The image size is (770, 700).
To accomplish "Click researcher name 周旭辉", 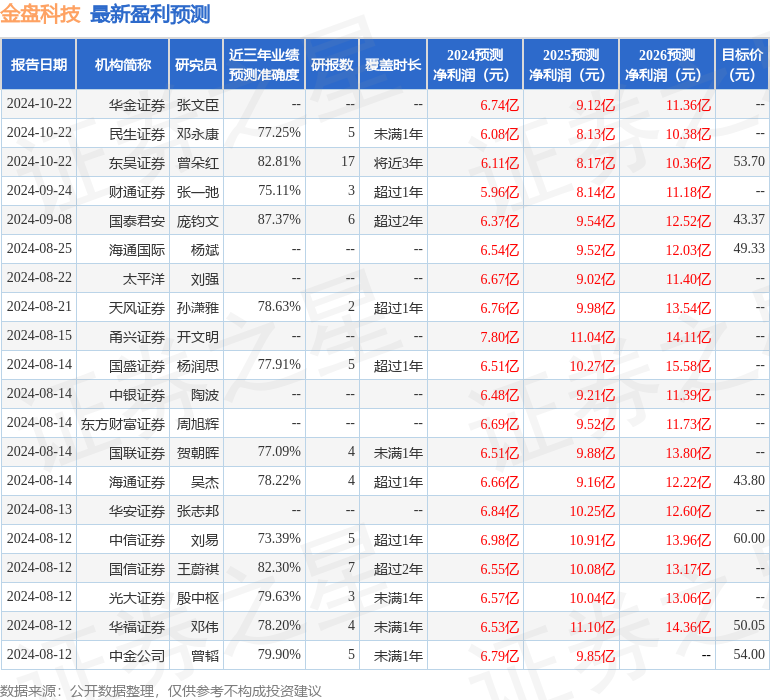I will pos(197,424).
